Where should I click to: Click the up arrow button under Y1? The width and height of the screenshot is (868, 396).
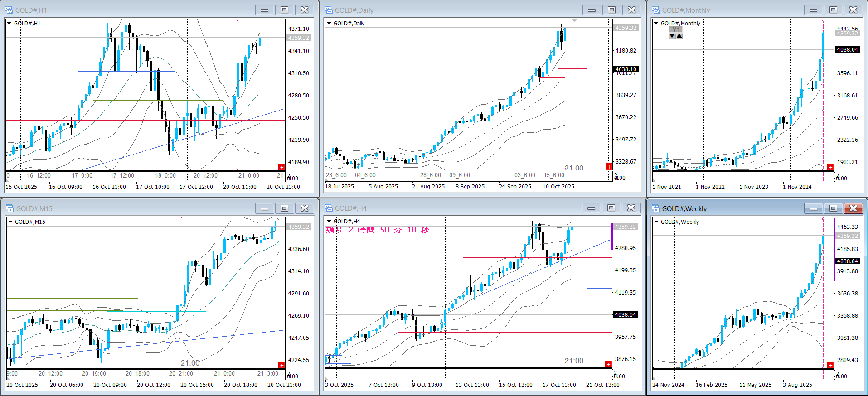[679, 36]
